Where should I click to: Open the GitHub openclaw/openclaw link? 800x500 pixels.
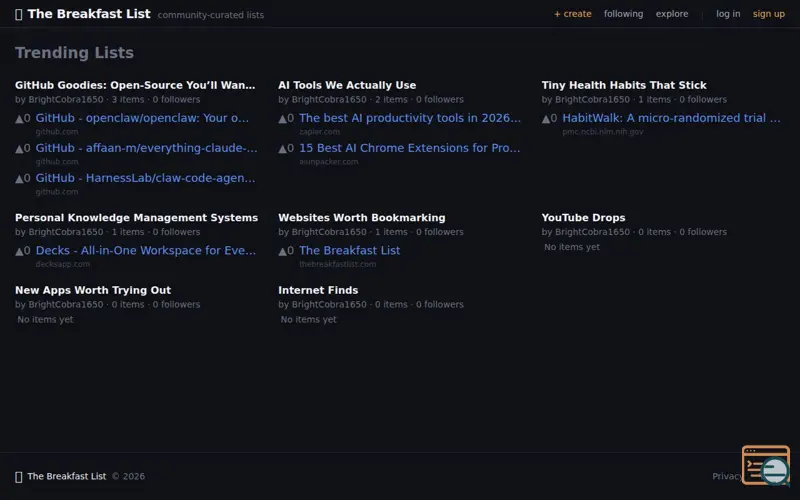(142, 118)
